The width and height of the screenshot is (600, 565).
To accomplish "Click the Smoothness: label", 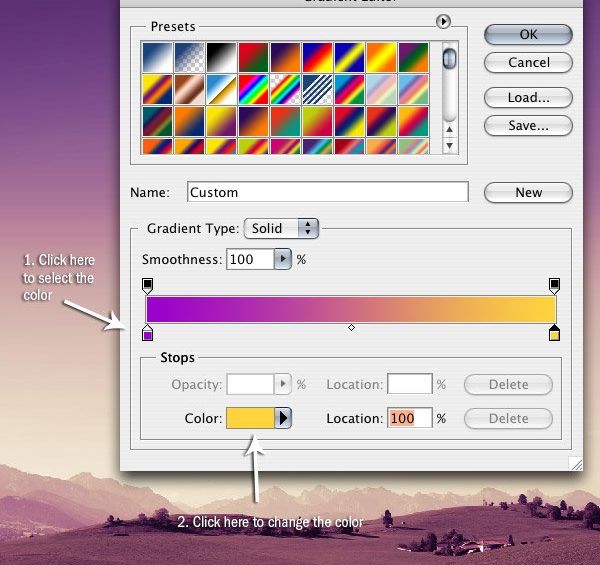I will (x=182, y=259).
